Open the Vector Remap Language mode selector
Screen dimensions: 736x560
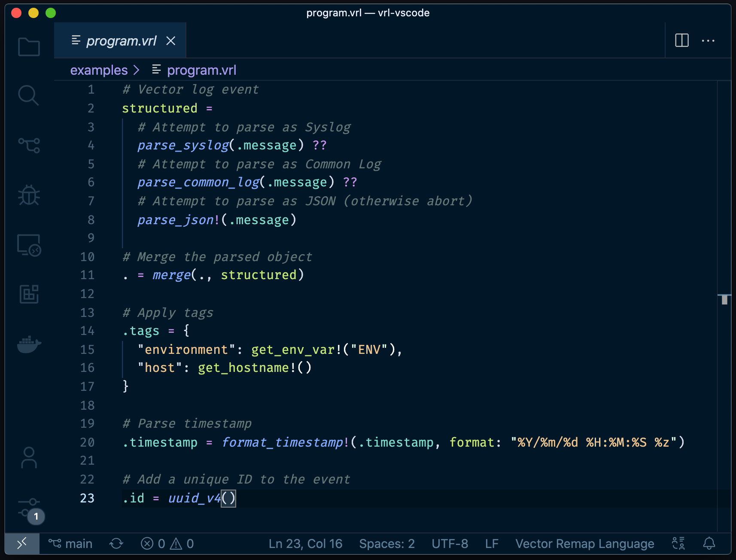(x=584, y=544)
